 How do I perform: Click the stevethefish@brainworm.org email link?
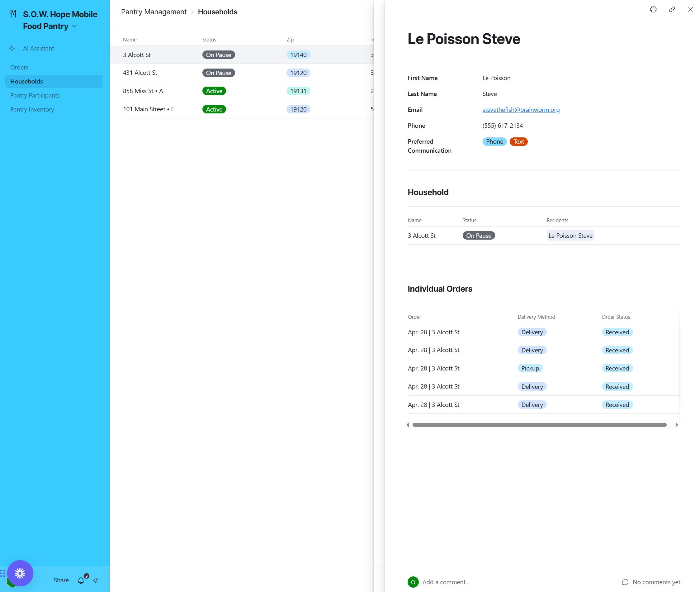click(x=521, y=110)
